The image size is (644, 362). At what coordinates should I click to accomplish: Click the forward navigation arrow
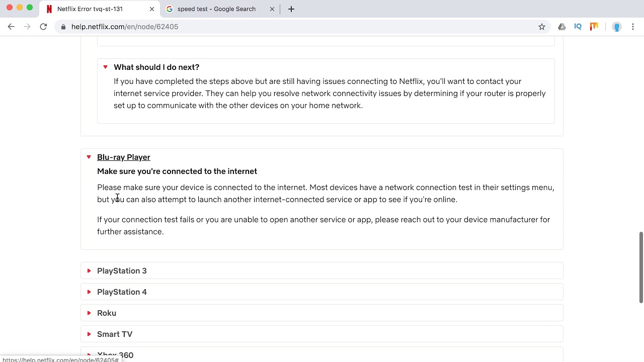point(27,27)
